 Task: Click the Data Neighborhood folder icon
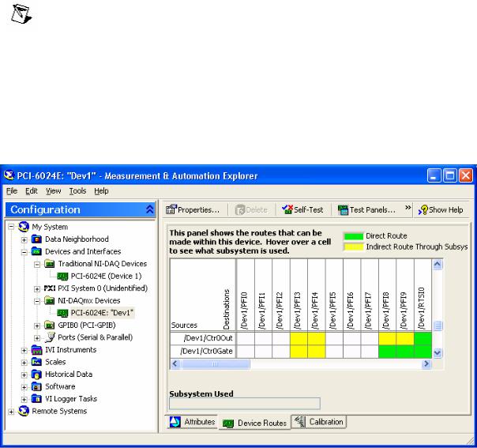coord(36,239)
